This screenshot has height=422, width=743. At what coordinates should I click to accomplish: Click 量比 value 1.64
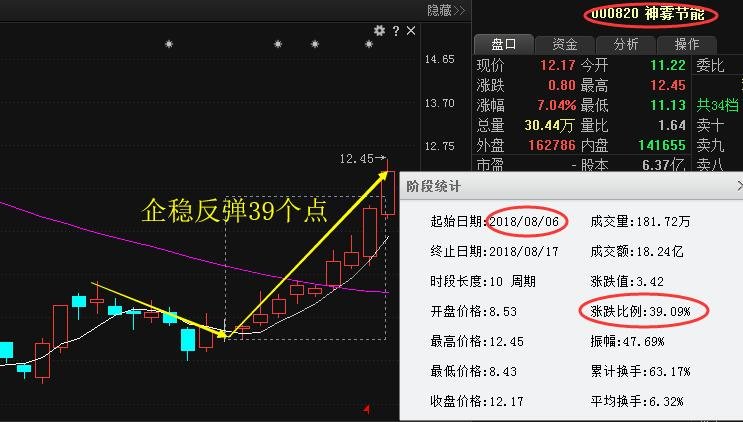click(x=672, y=125)
